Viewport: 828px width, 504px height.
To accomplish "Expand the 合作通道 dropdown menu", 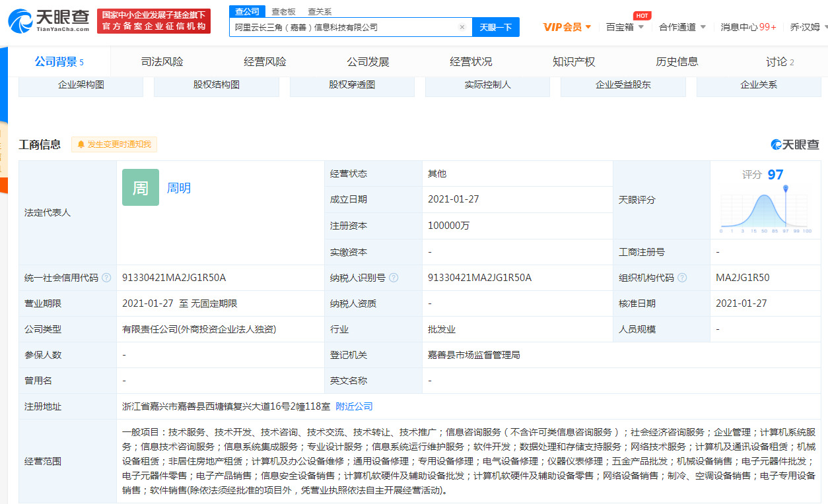I will pyautogui.click(x=682, y=27).
